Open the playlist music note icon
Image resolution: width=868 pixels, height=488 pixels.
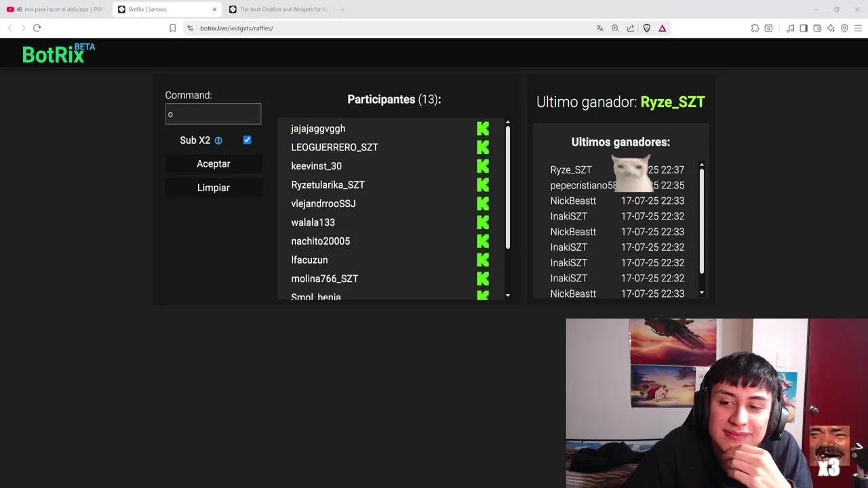coord(790,28)
